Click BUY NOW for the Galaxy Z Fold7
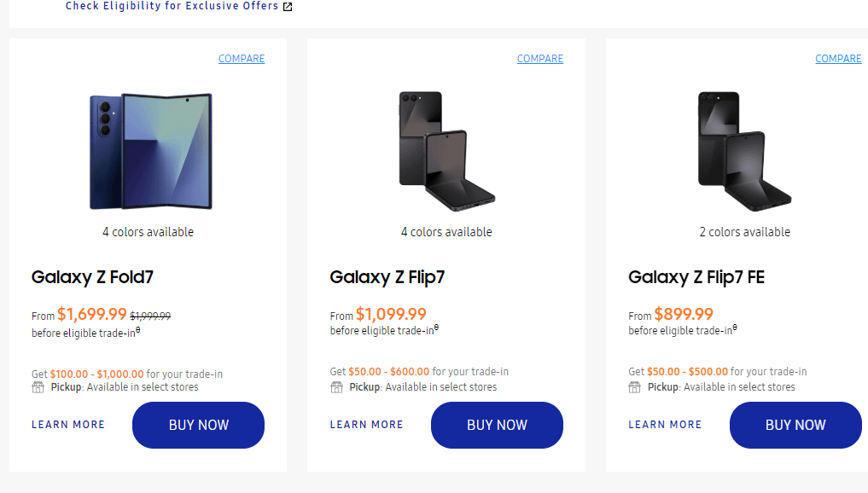 coord(198,425)
